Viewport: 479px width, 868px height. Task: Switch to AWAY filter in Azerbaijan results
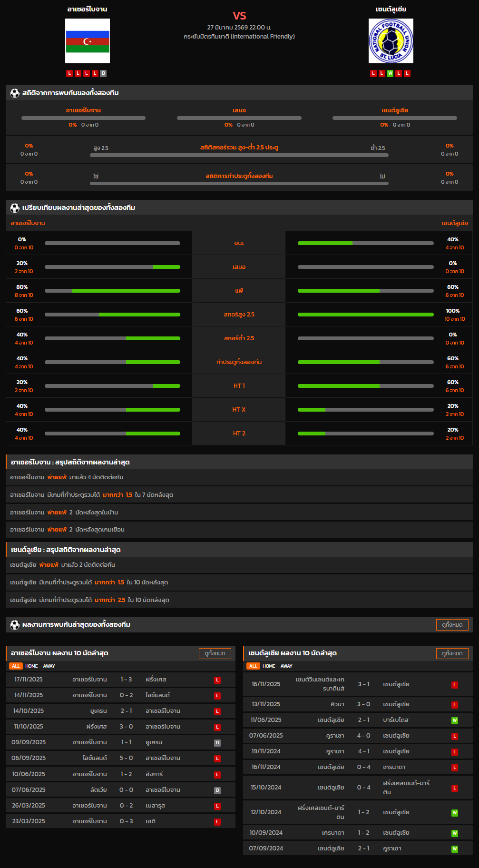[49, 666]
